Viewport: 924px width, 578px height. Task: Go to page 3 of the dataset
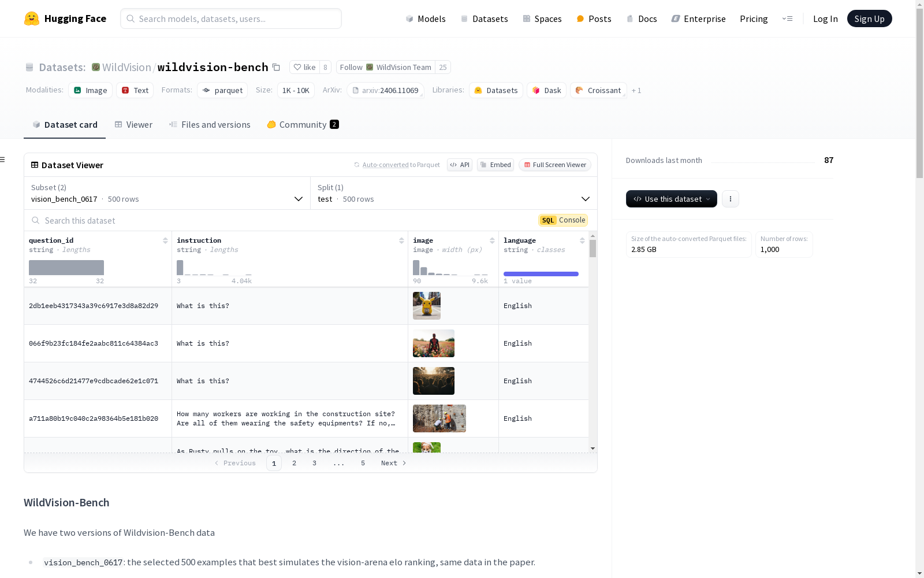coord(315,463)
